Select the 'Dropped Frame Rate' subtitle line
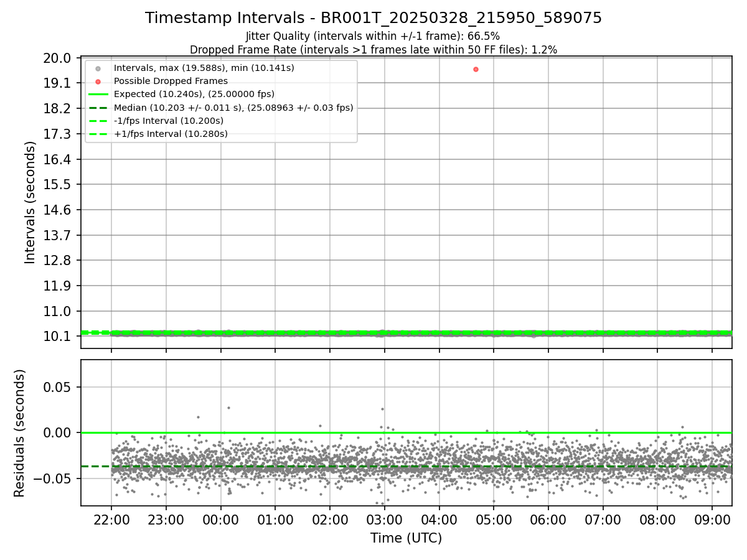747x560 pixels. [374, 49]
